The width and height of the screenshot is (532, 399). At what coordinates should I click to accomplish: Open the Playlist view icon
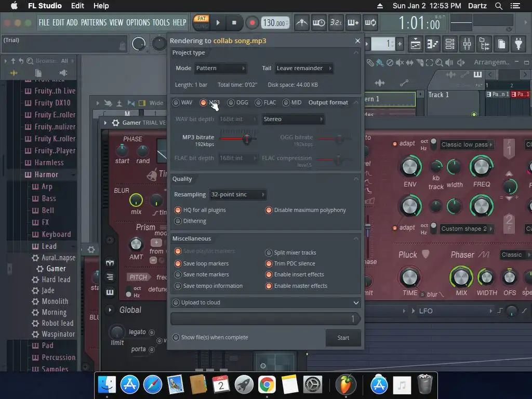[416, 44]
